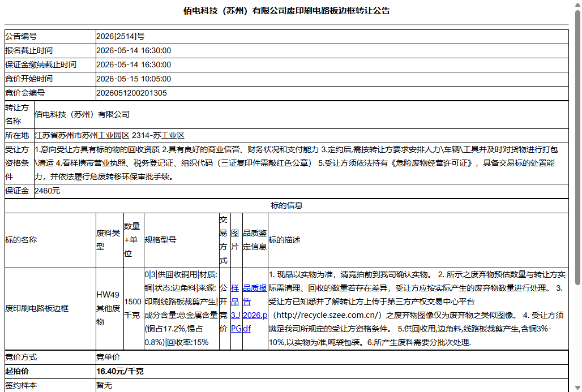Click the 报名截止时间 label

(x=29, y=50)
